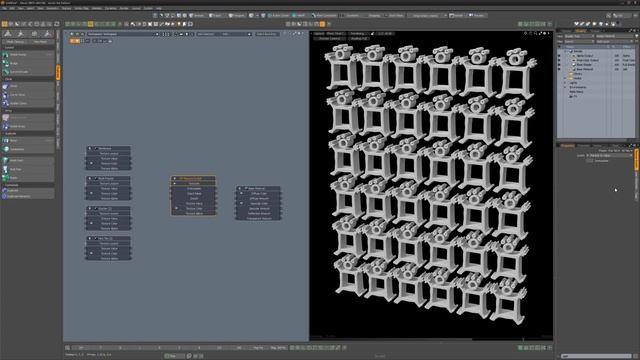This screenshot has width=640, height=360.
Task: Click the 3D viewport settings gear icon
Action: (544, 33)
